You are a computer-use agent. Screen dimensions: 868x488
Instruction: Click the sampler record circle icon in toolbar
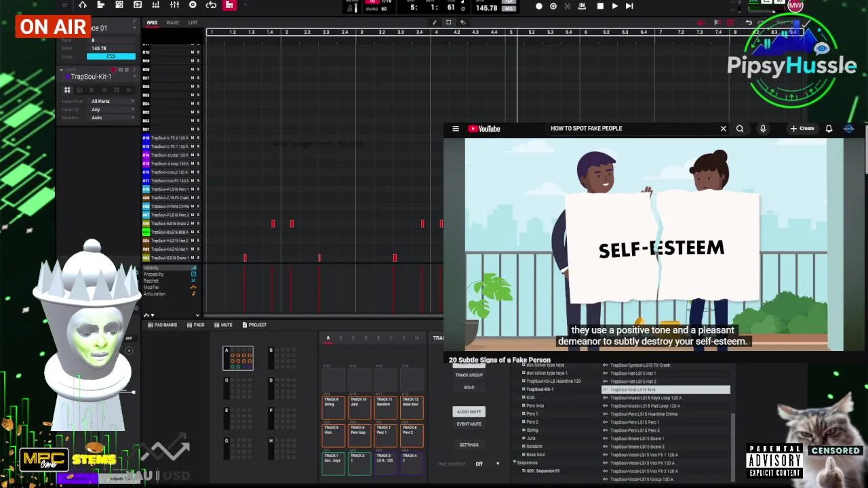click(193, 5)
